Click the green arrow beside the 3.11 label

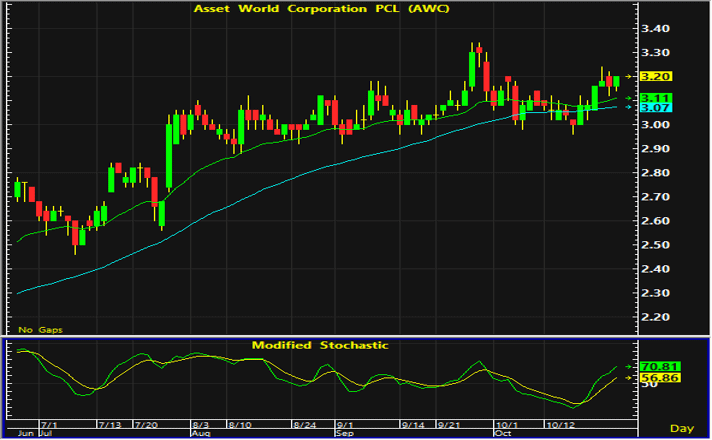tap(629, 98)
